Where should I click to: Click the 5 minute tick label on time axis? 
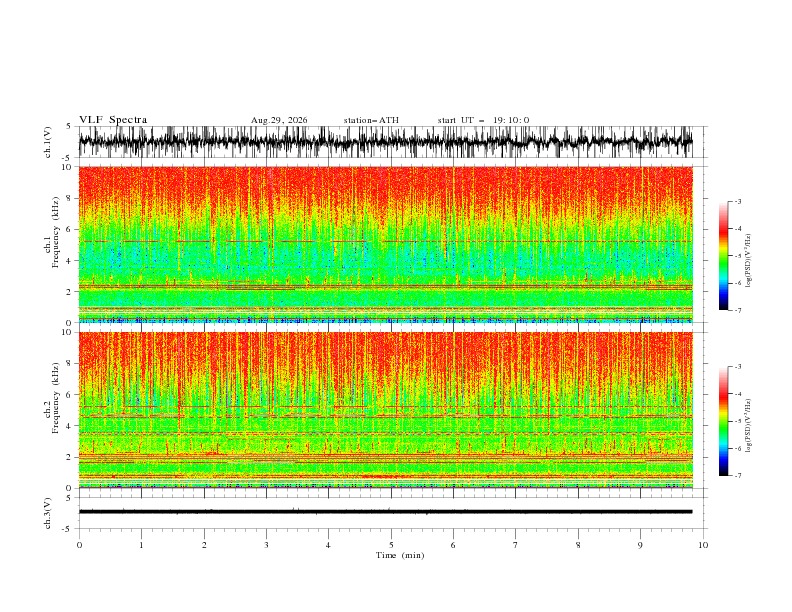click(x=391, y=545)
